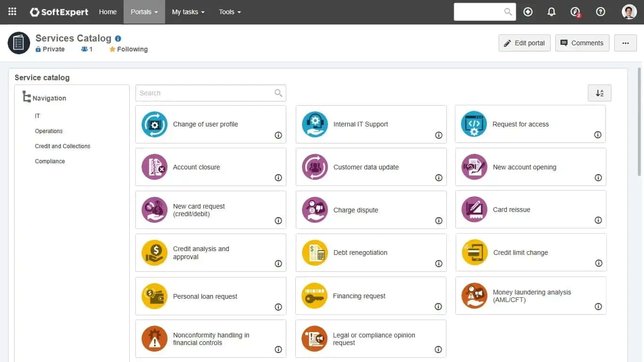This screenshot has height=362, width=644.
Task: Open the My tasks dropdown menu
Action: pos(188,12)
